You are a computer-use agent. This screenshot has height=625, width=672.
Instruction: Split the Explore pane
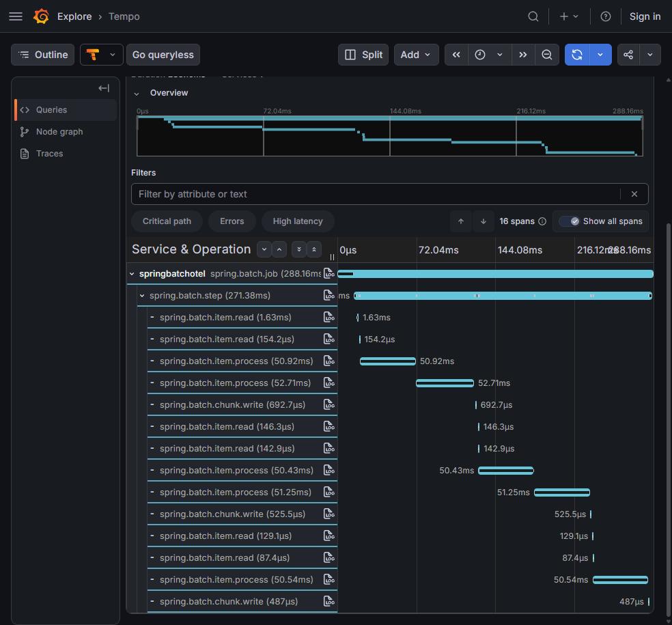(363, 55)
